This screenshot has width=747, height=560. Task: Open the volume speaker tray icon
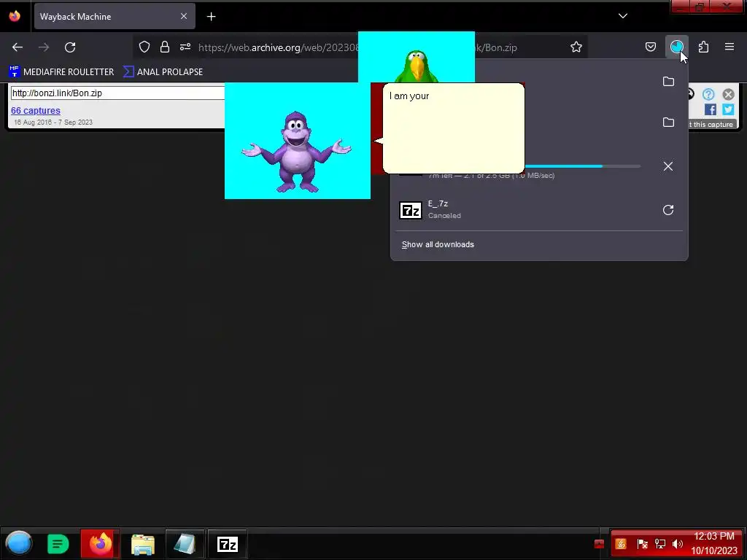[x=677, y=544]
